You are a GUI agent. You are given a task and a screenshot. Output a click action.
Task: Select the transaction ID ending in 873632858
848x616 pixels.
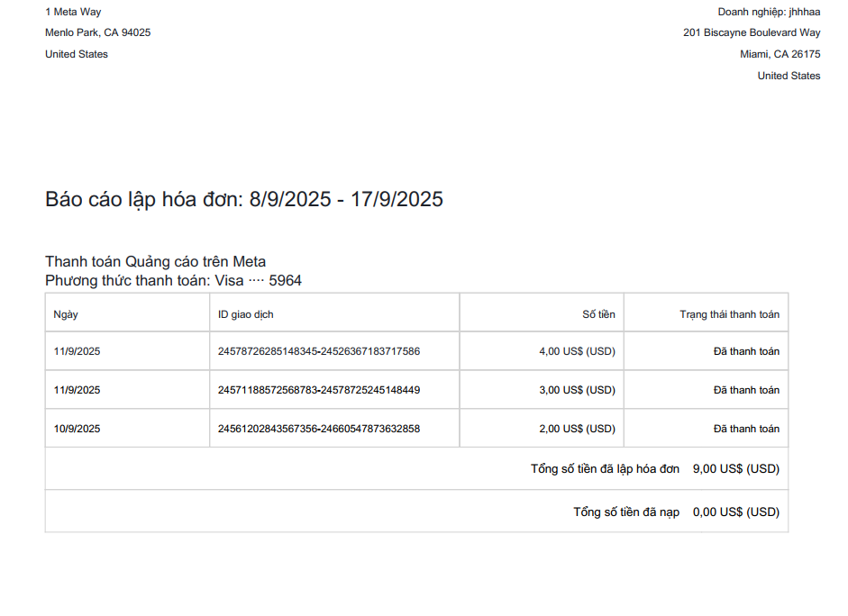point(318,429)
